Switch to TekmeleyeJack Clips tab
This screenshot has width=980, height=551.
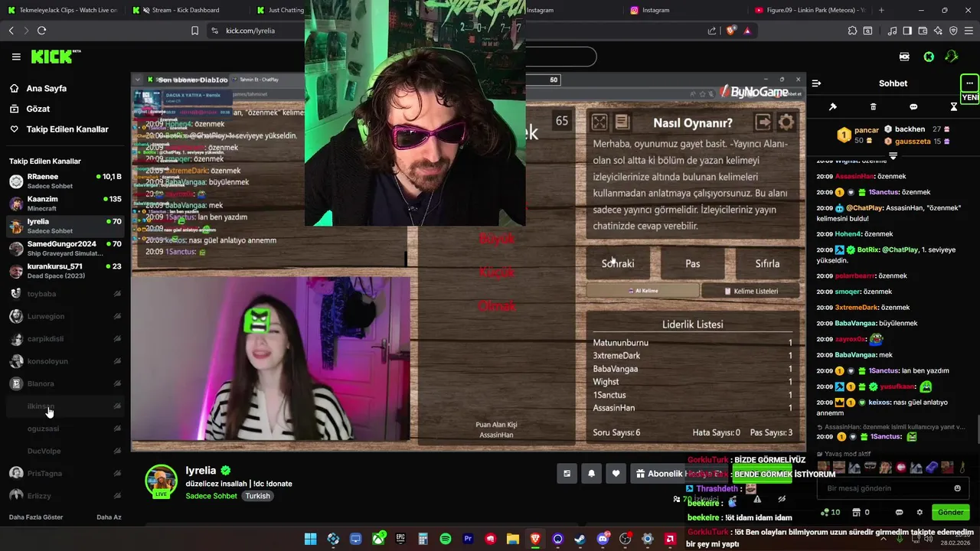click(62, 10)
